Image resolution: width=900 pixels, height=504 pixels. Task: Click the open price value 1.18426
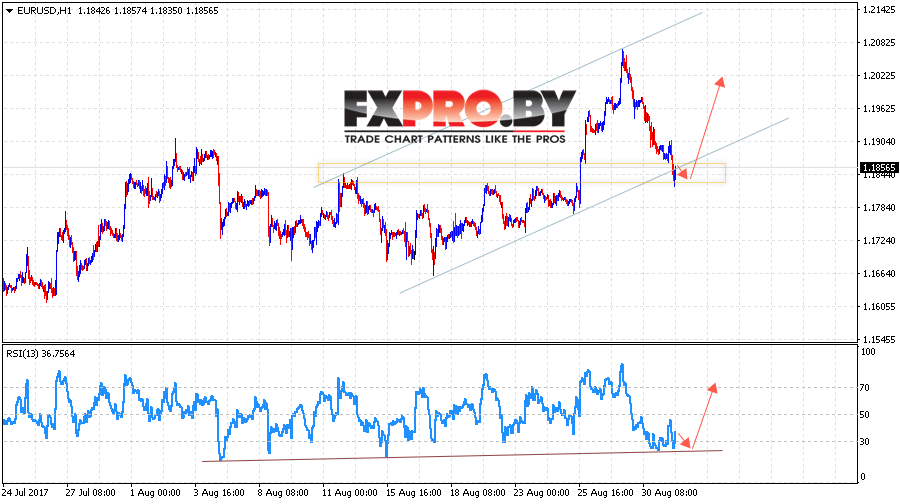(x=92, y=11)
